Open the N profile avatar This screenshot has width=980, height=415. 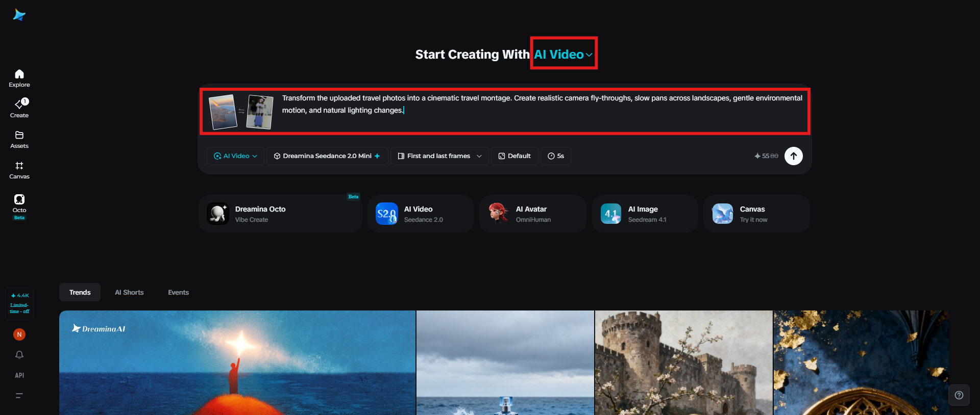coord(19,334)
